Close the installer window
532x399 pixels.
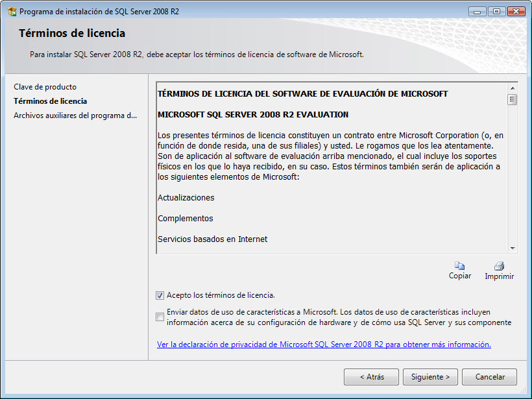point(516,12)
